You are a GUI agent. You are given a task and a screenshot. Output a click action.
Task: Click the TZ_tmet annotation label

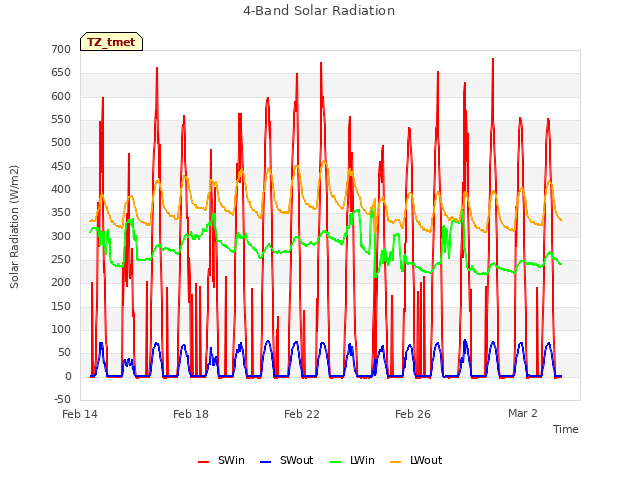(111, 42)
